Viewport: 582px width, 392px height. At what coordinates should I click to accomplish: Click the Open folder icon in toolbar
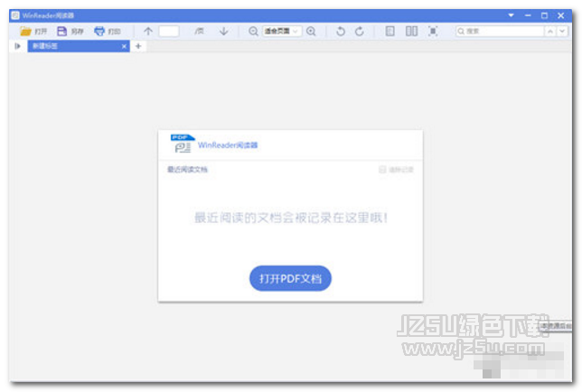coord(25,31)
